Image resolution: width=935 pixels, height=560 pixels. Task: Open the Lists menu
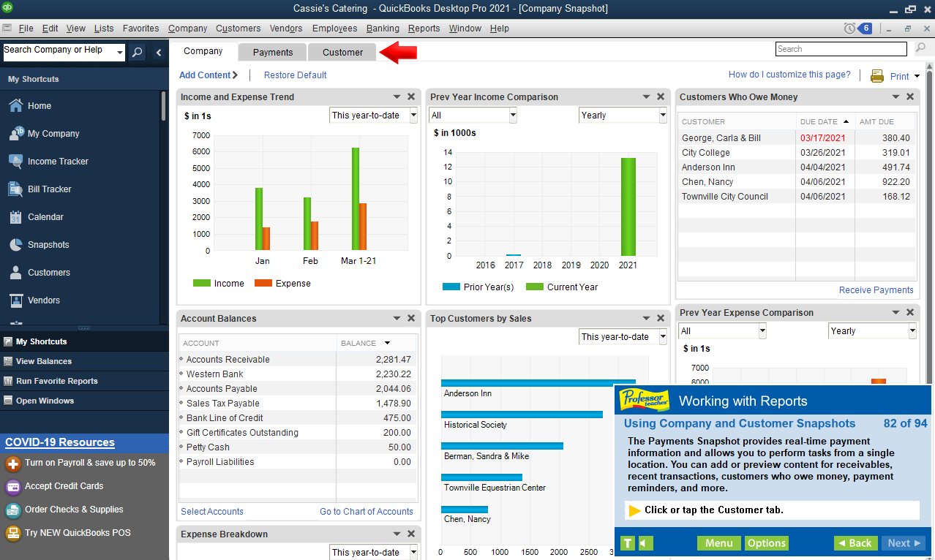[104, 29]
